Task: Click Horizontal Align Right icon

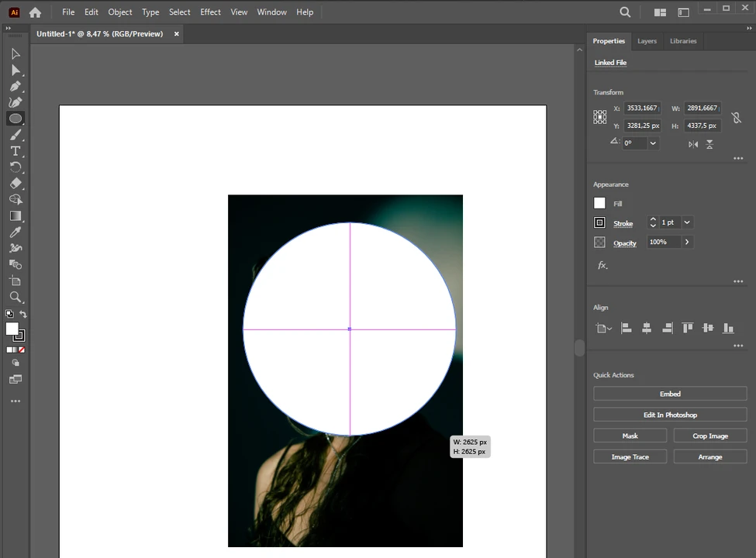Action: 668,328
